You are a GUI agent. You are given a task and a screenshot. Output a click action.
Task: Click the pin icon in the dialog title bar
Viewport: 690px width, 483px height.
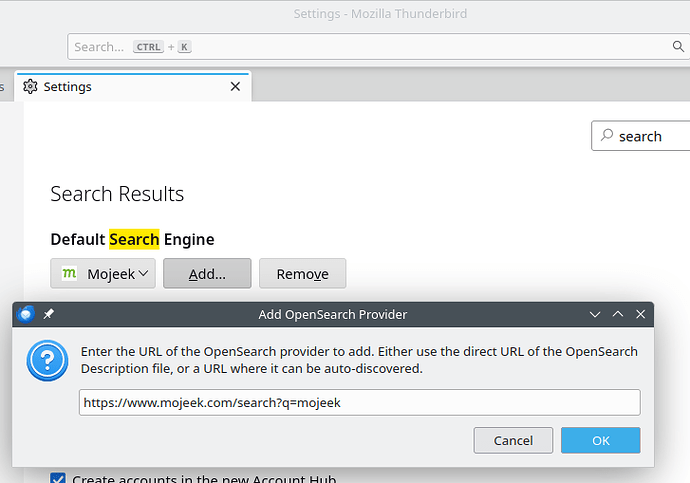pos(48,314)
